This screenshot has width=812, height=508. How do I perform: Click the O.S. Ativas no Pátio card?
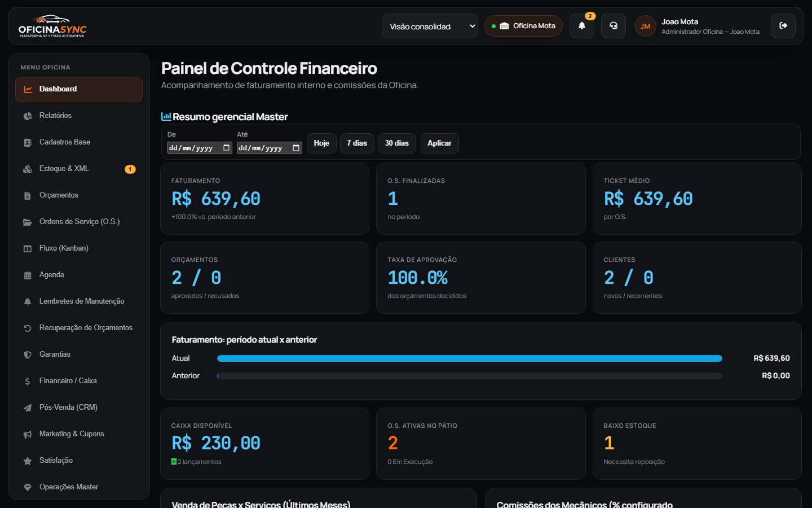coord(481,444)
